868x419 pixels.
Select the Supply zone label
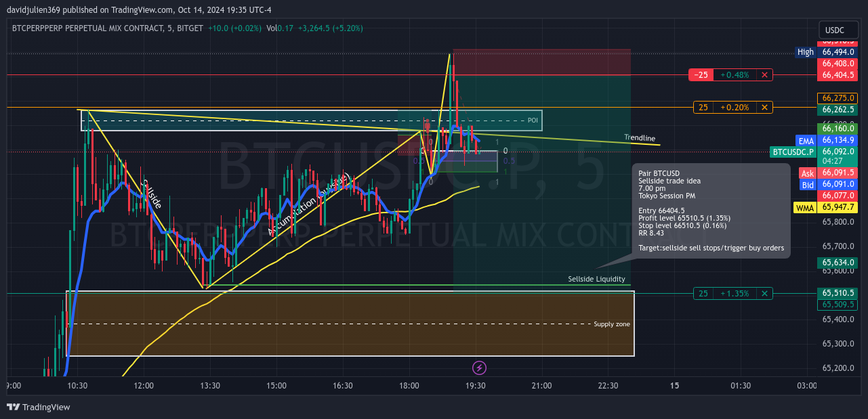pyautogui.click(x=612, y=324)
